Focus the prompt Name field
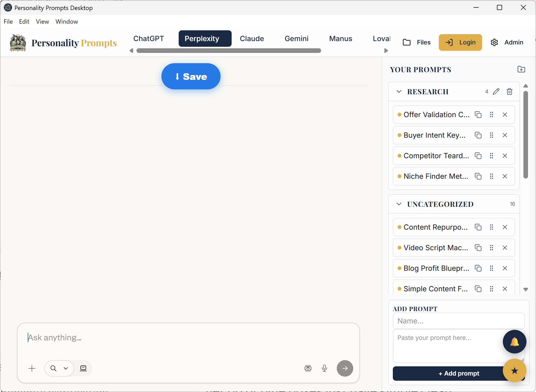This screenshot has height=392, width=536. (459, 321)
